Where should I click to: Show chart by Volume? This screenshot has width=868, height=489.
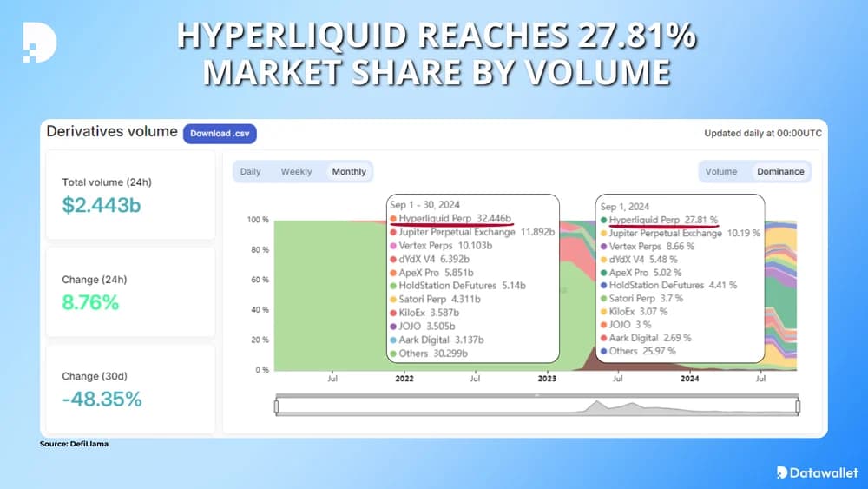tap(720, 172)
